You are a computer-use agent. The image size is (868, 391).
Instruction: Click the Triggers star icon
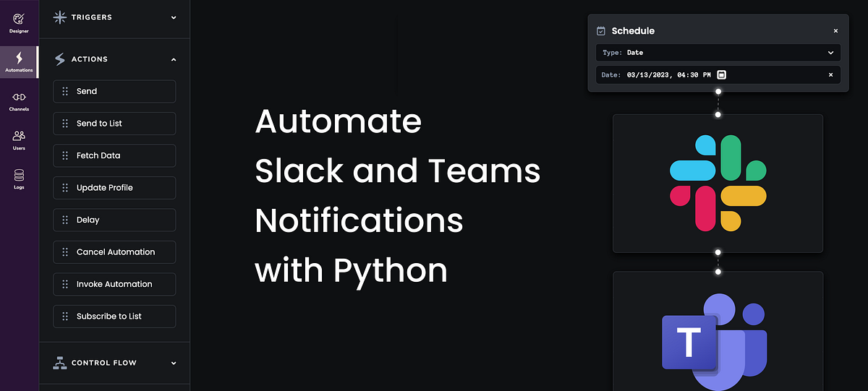pyautogui.click(x=60, y=17)
